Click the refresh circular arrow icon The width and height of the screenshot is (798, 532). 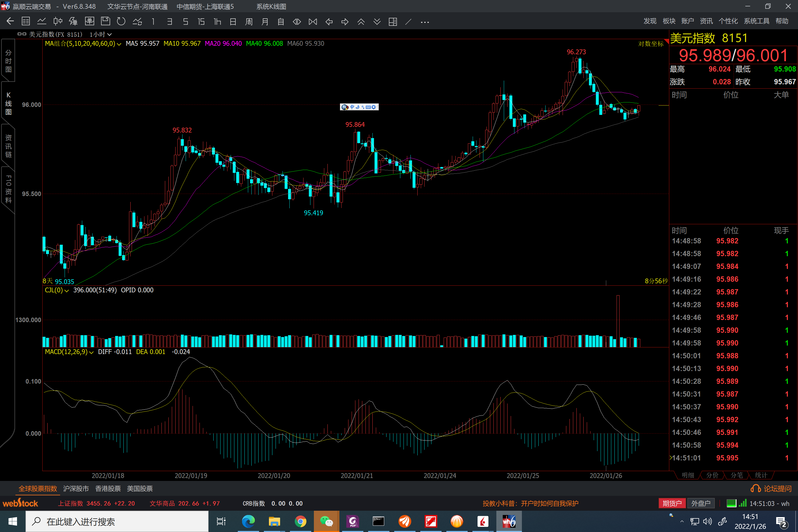121,21
